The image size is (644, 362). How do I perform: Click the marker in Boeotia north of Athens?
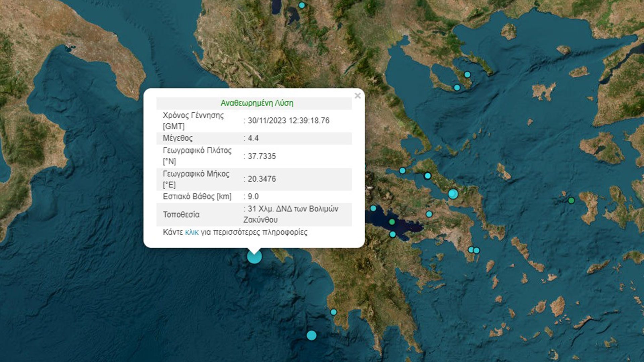tap(429, 214)
